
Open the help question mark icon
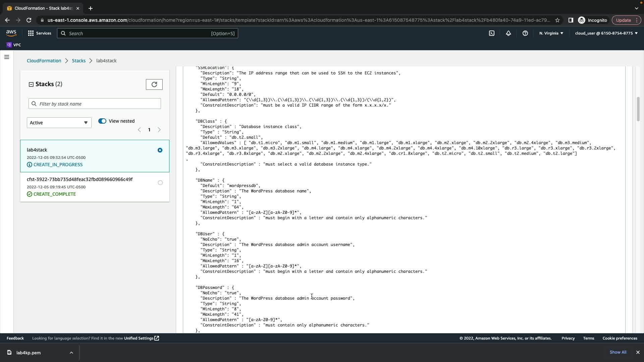click(x=525, y=33)
